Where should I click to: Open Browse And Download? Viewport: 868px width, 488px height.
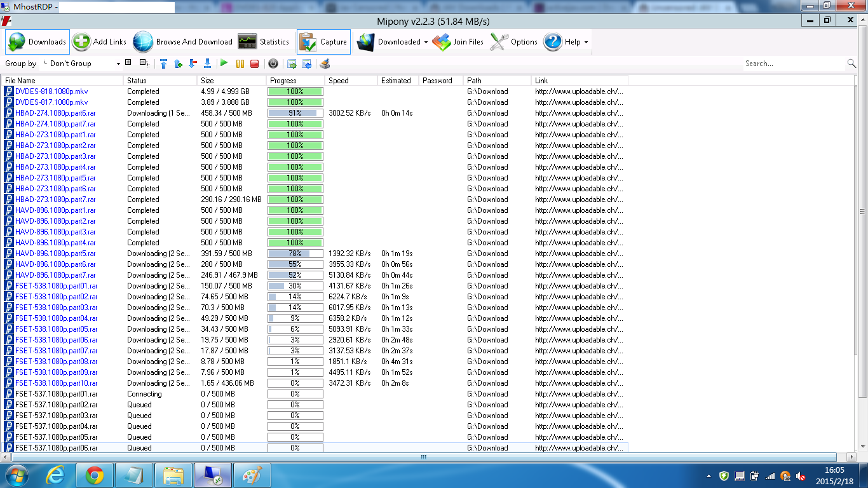tap(183, 42)
